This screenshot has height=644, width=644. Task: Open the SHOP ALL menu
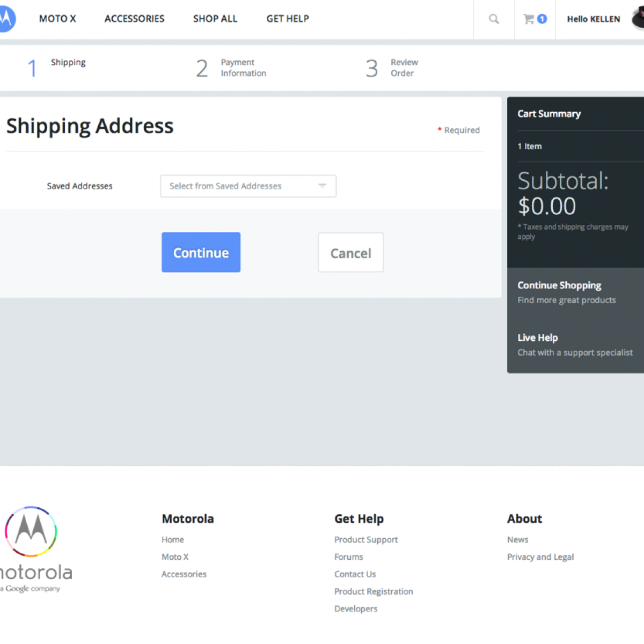click(x=215, y=19)
